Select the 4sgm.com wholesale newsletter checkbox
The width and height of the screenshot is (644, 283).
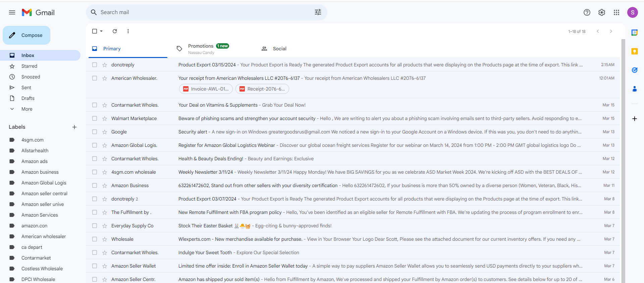pyautogui.click(x=95, y=172)
